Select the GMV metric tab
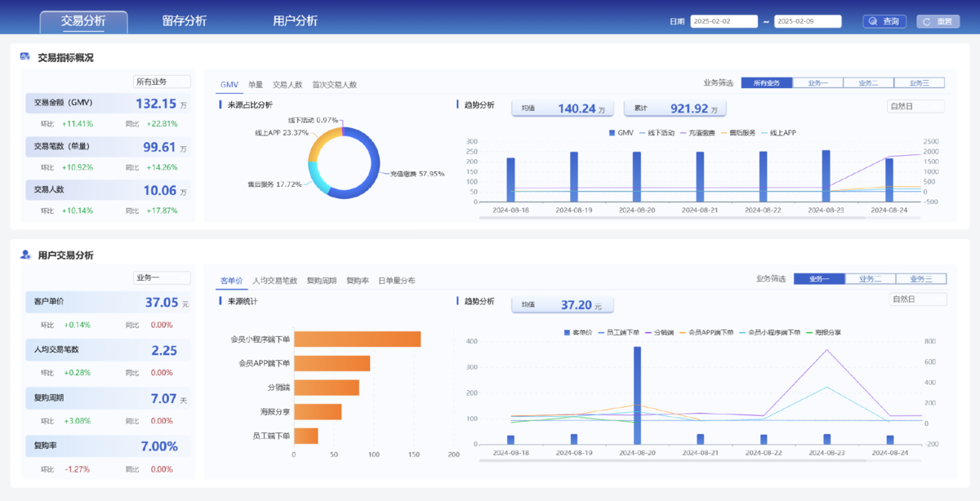 pos(229,84)
